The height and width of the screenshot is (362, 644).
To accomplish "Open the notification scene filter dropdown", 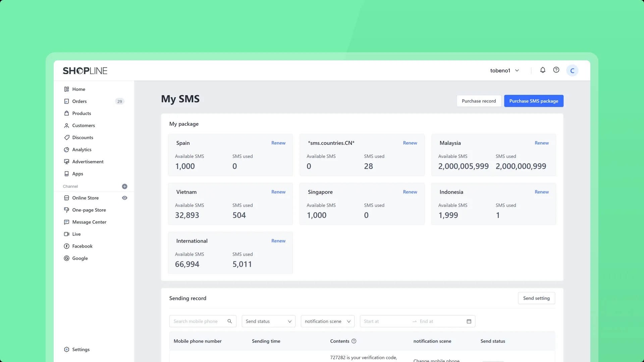I will click(x=327, y=321).
